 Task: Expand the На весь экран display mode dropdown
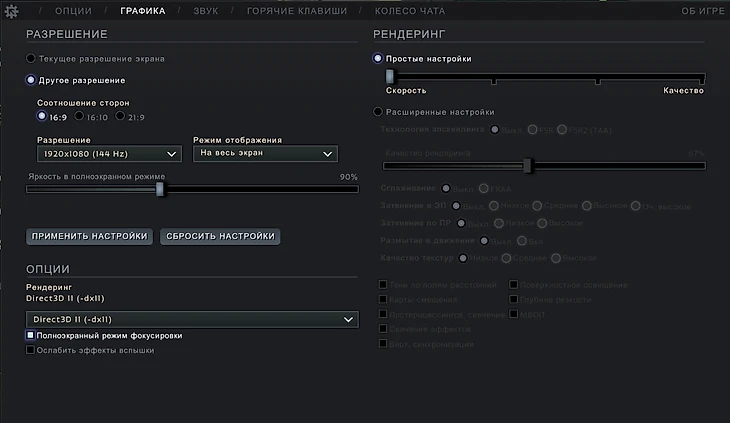pos(265,154)
